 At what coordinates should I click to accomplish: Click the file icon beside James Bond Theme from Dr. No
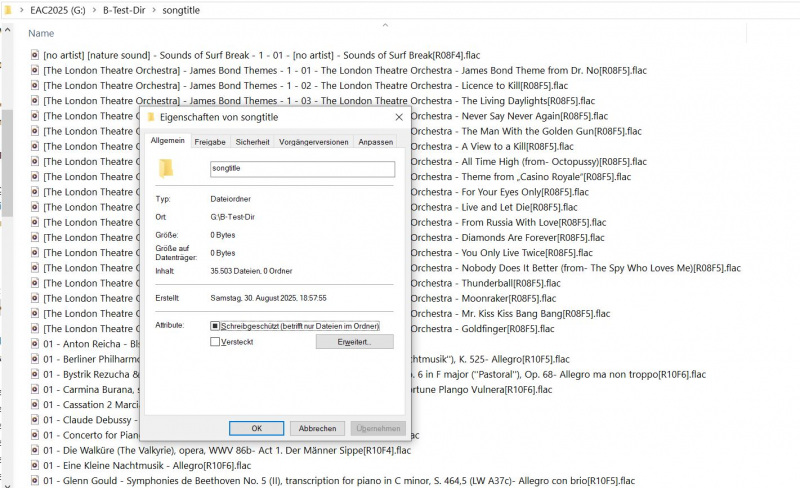point(35,70)
